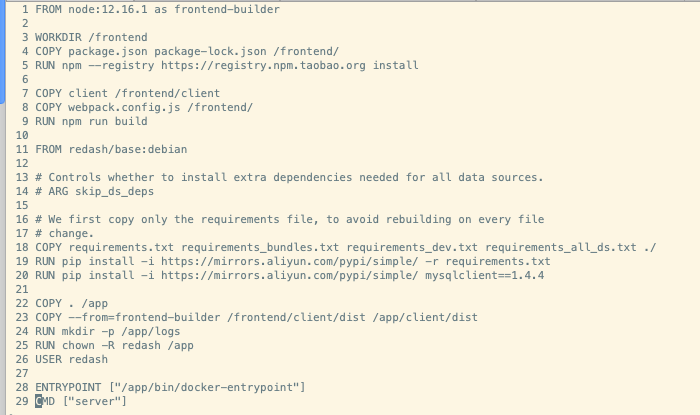
Task: Click the blue scroll indicator at left edge
Action: point(2,53)
